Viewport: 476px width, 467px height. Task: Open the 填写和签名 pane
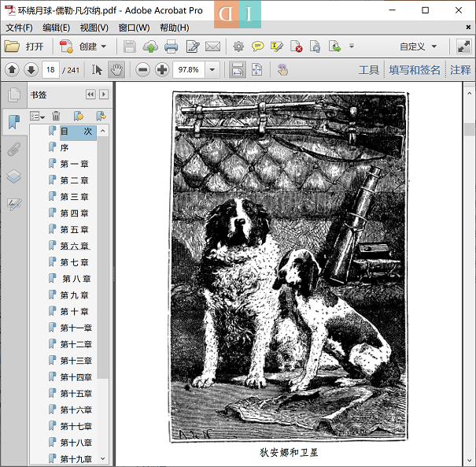[415, 70]
